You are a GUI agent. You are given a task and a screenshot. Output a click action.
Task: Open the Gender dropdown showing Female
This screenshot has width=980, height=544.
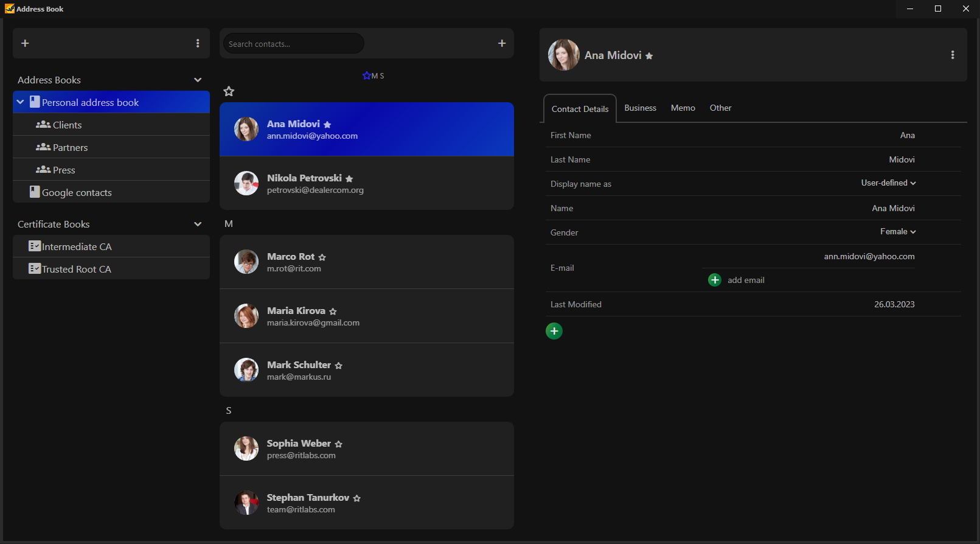pyautogui.click(x=898, y=232)
